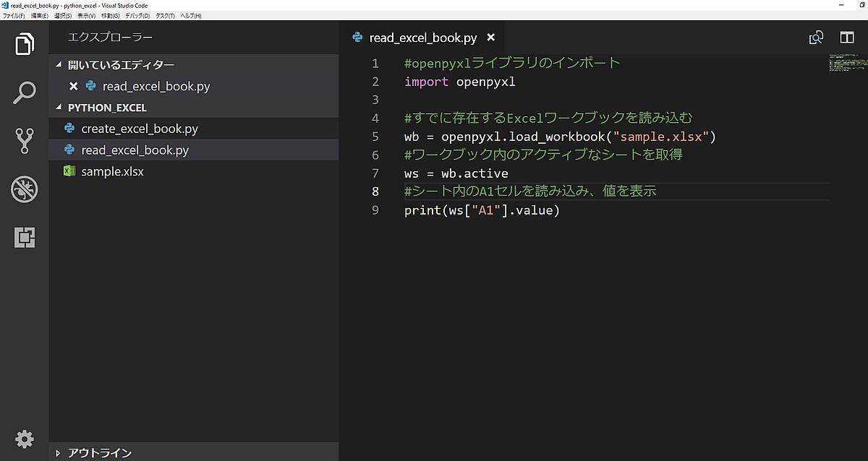
Task: Select the Debug icon in the sidebar
Action: pos(25,189)
